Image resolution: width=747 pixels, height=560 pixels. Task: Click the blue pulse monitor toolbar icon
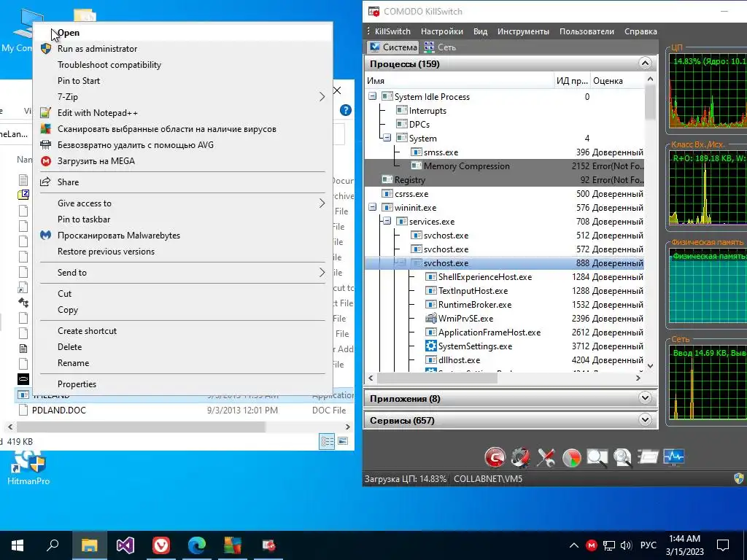673,457
